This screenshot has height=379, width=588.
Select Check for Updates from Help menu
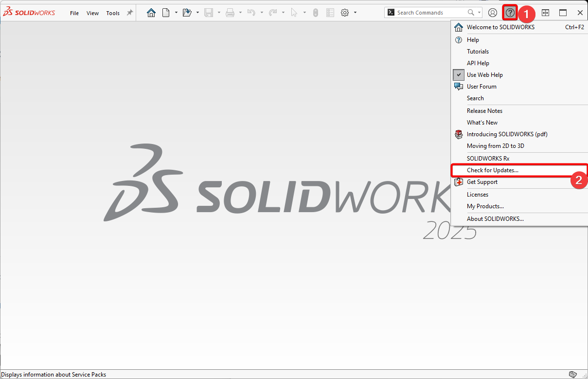(492, 170)
